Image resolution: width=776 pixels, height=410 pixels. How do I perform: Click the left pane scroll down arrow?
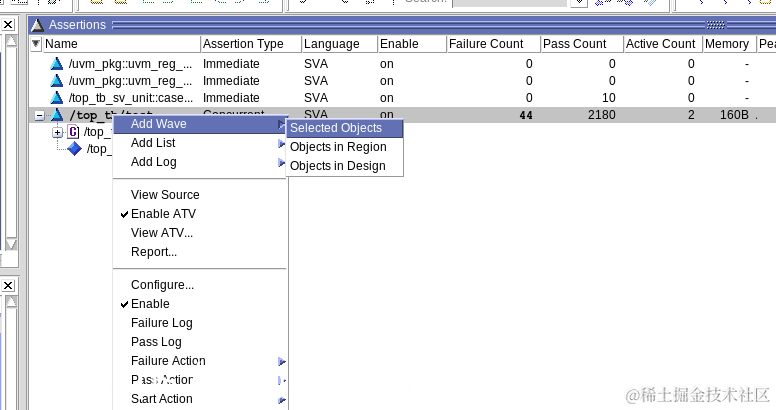pos(11,244)
